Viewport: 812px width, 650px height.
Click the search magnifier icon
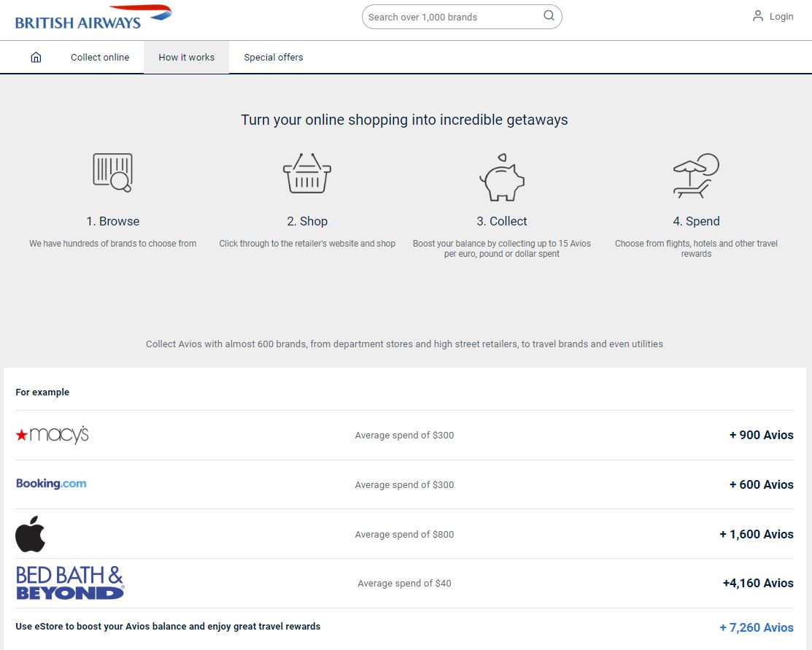click(x=549, y=16)
